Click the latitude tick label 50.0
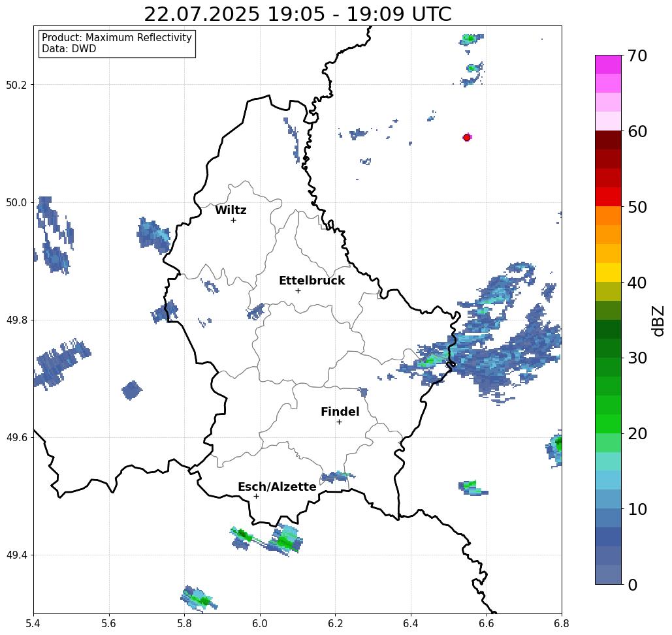Viewport: 672px width, 635px height. pyautogui.click(x=16, y=202)
